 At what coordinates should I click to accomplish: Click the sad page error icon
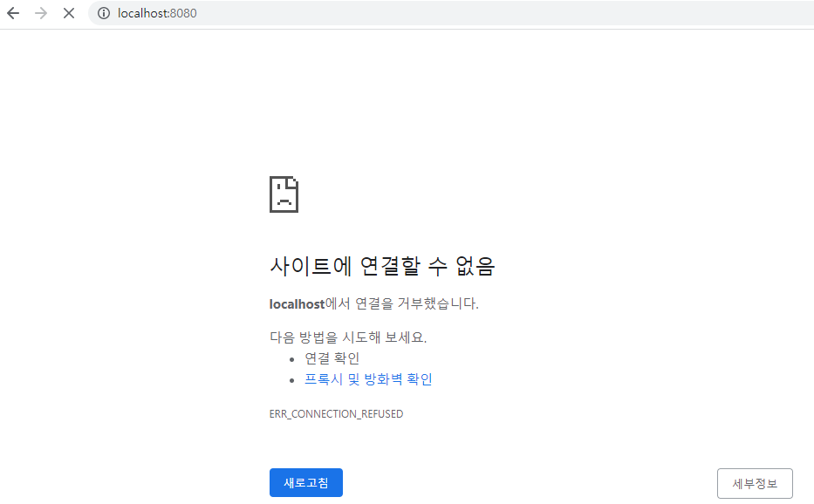(284, 194)
